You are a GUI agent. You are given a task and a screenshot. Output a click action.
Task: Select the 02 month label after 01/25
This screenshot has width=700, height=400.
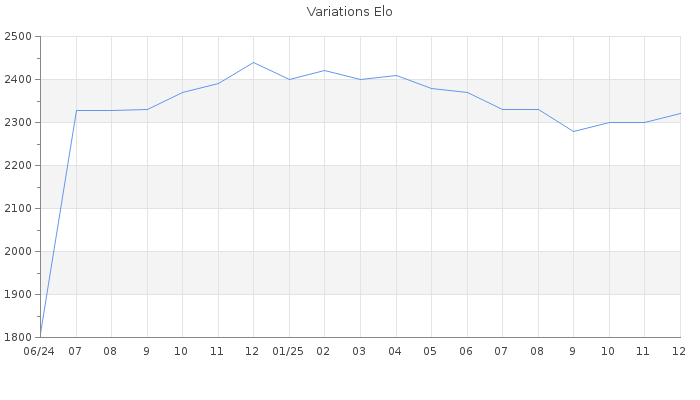[x=324, y=352]
